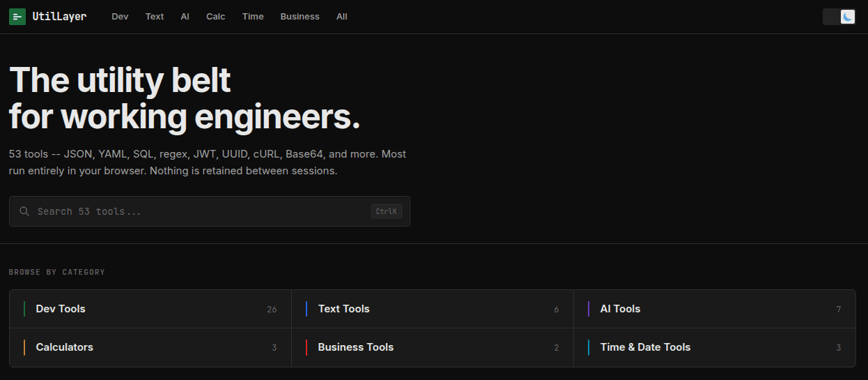Open the Text Tools category card
The width and height of the screenshot is (868, 380).
click(433, 309)
